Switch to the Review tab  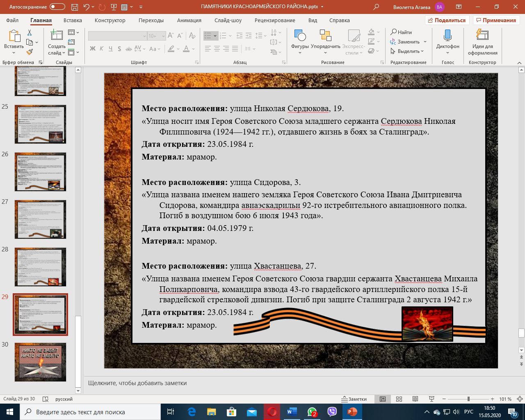[275, 20]
